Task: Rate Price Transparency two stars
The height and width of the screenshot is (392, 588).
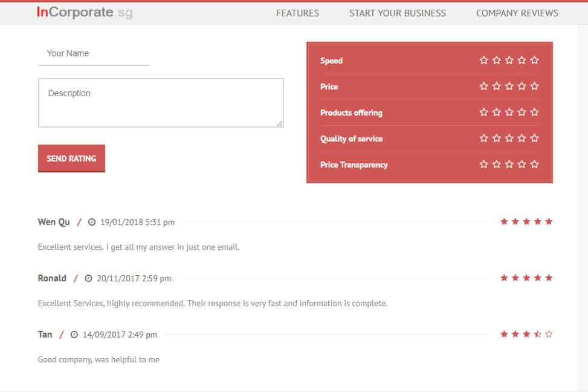Action: pos(497,164)
